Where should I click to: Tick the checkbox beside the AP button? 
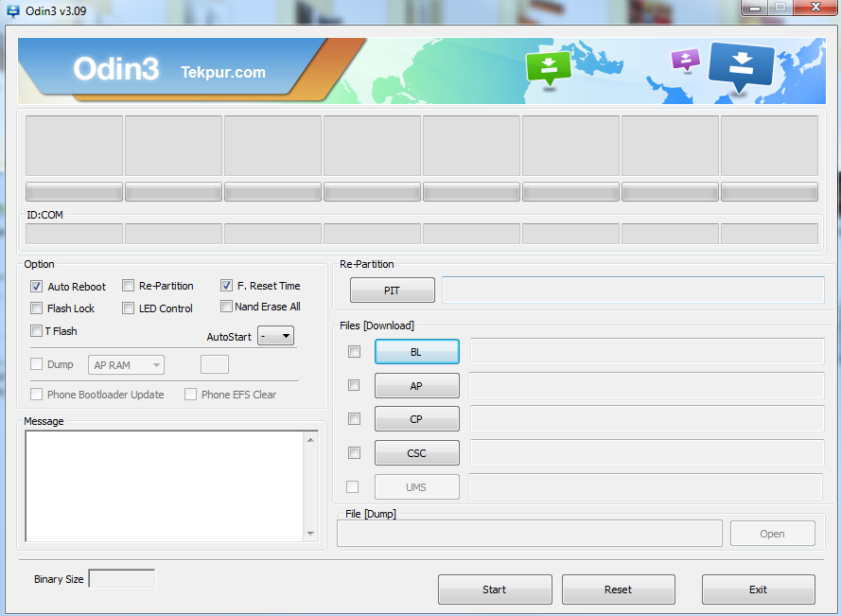[x=354, y=385]
